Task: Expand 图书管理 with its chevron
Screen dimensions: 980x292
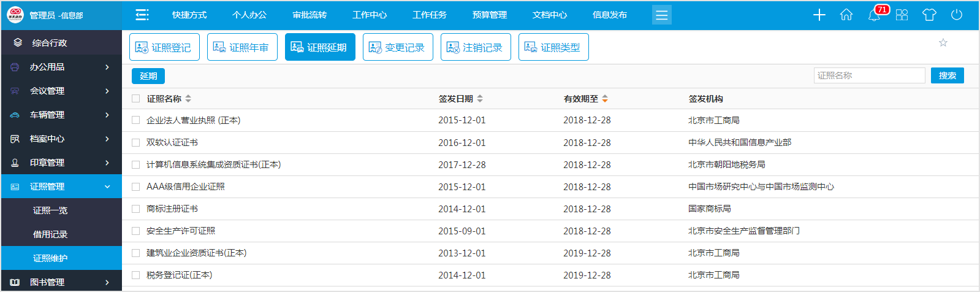Action: [107, 282]
